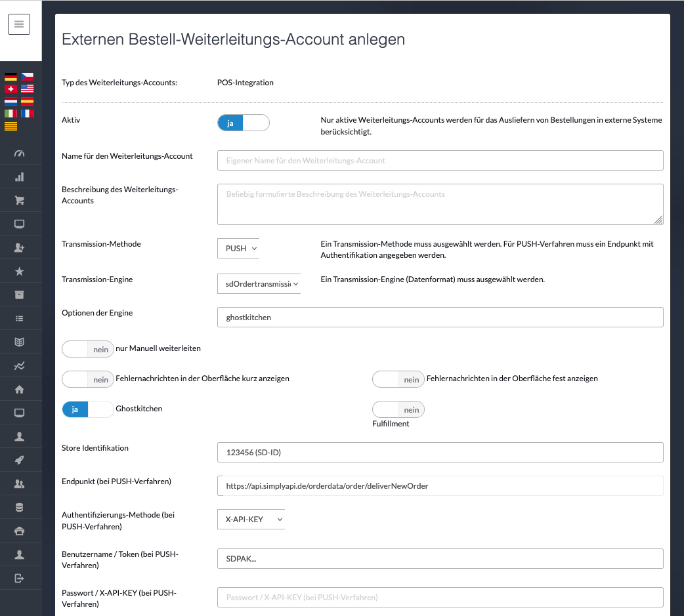
Task: Open the rocket icon in sidebar
Action: pos(19,460)
